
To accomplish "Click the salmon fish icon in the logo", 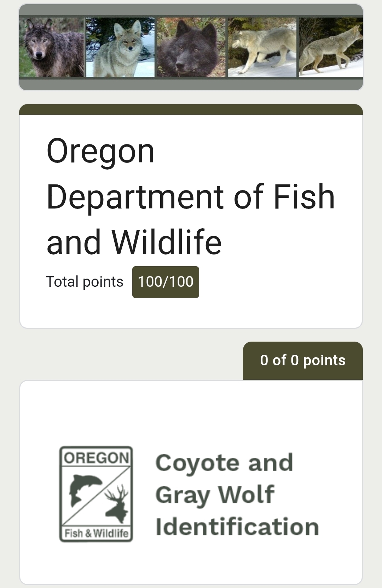I will 84,488.
